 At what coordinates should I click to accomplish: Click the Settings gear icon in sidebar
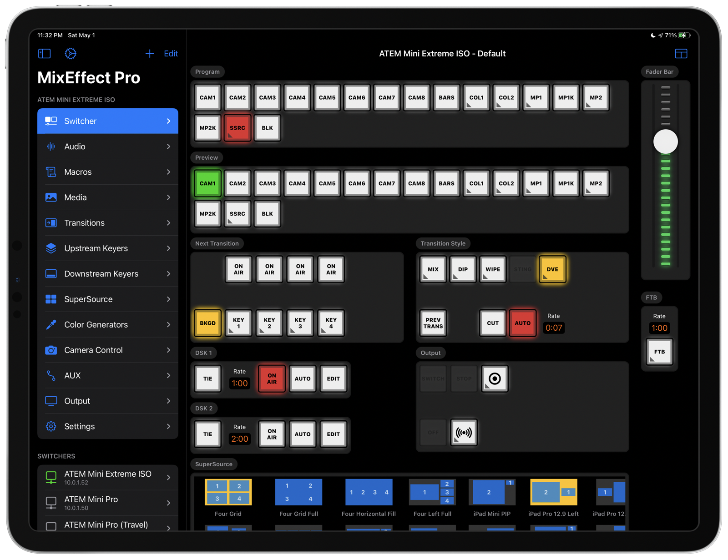click(x=51, y=427)
